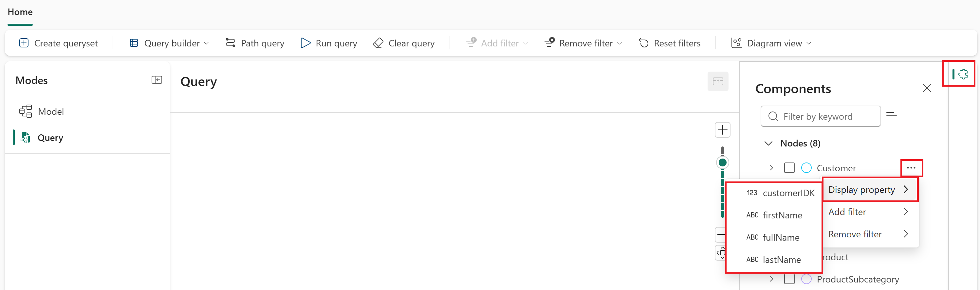The height and width of the screenshot is (290, 980).
Task: Check the Customer node checkbox
Action: 789,168
